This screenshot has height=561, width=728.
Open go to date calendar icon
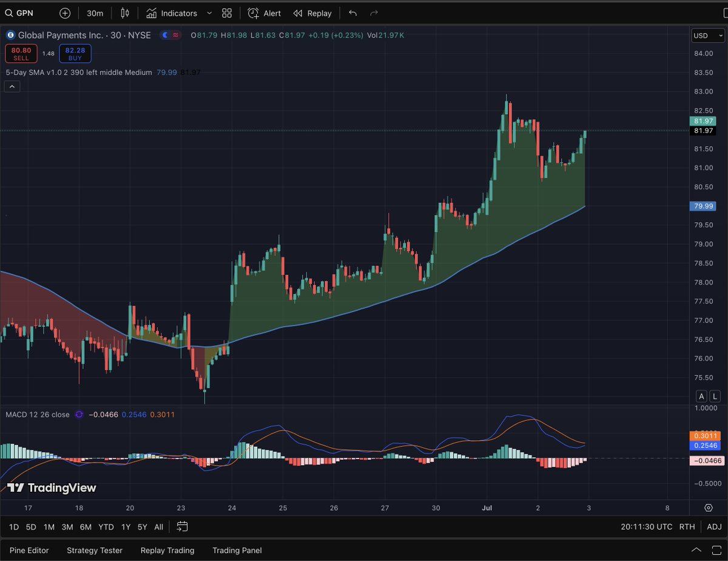pos(183,526)
